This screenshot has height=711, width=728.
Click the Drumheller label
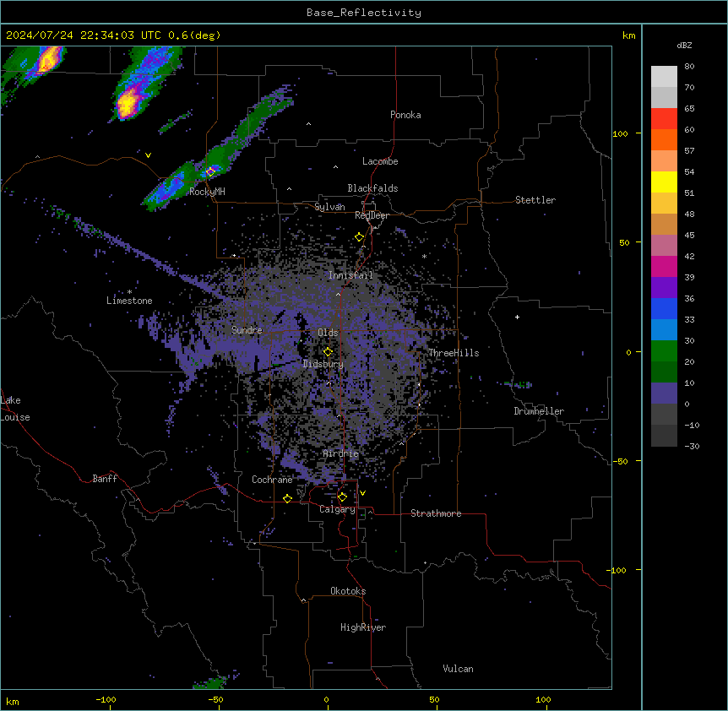click(x=539, y=411)
